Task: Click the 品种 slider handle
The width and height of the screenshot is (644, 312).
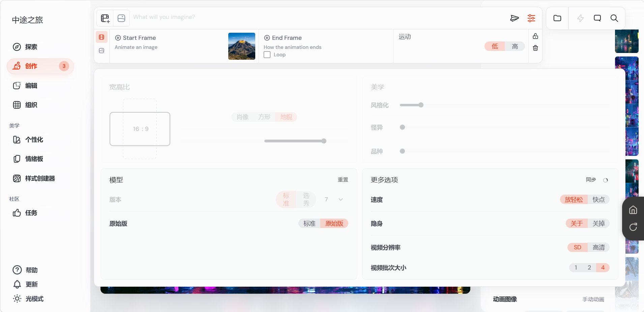Action: (402, 151)
